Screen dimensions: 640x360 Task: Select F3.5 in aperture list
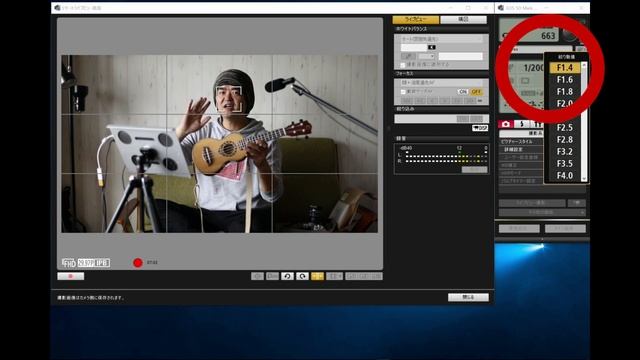(565, 164)
